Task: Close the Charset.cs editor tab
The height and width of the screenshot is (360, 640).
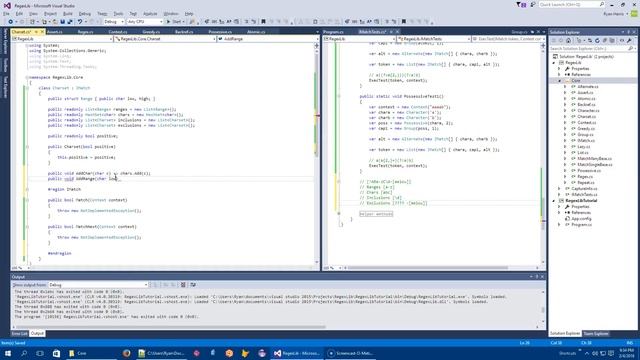Action: [42, 32]
